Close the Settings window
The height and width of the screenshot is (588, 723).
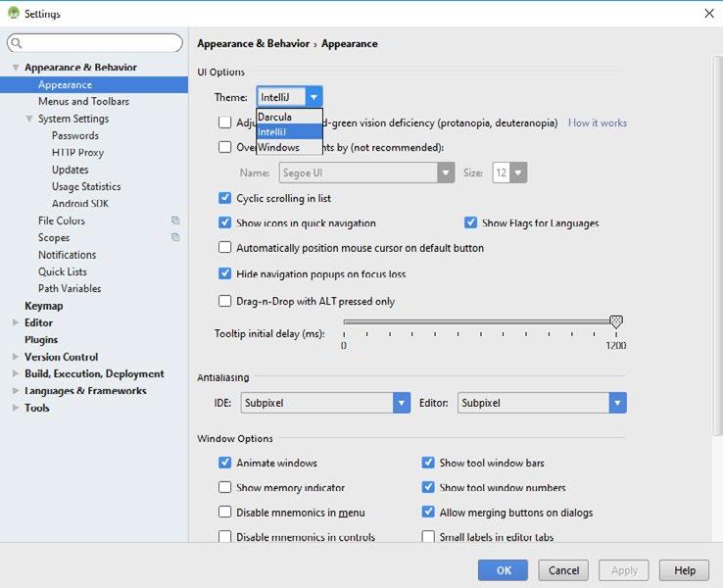click(709, 13)
